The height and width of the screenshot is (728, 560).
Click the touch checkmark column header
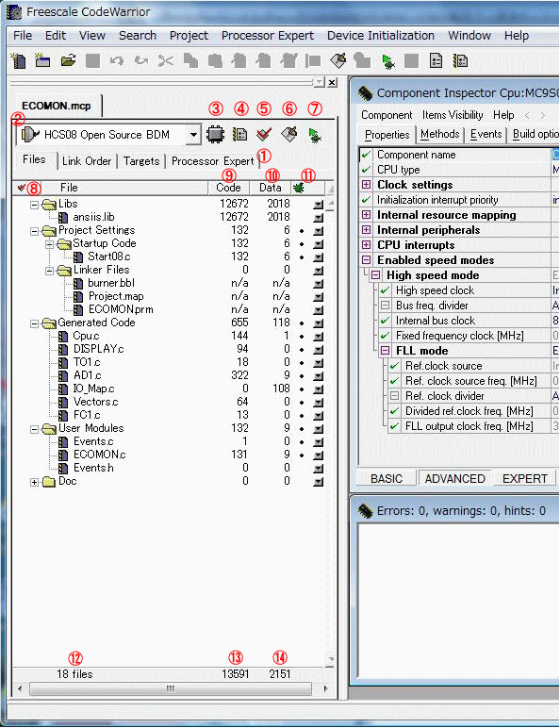pos(22,188)
